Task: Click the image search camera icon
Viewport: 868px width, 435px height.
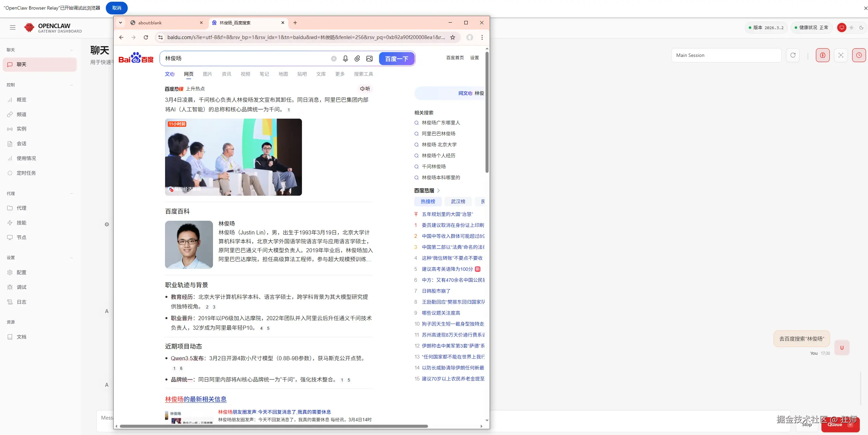Action: coord(369,59)
